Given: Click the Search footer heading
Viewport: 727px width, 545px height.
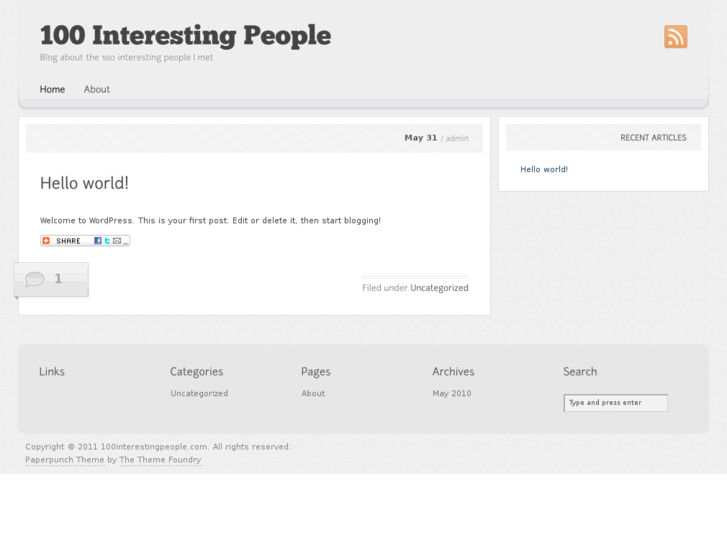Looking at the screenshot, I should tap(580, 372).
